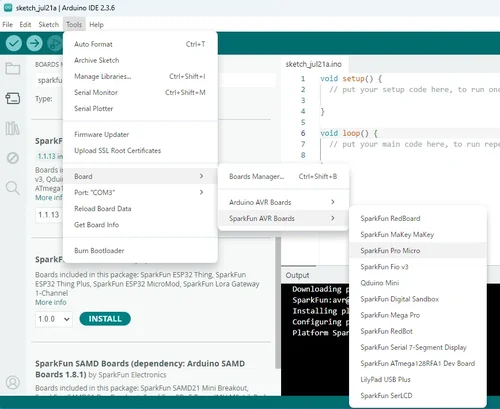Click the boards list vertical scrollbar
Viewport: 500px width, 409px height.
point(278,303)
